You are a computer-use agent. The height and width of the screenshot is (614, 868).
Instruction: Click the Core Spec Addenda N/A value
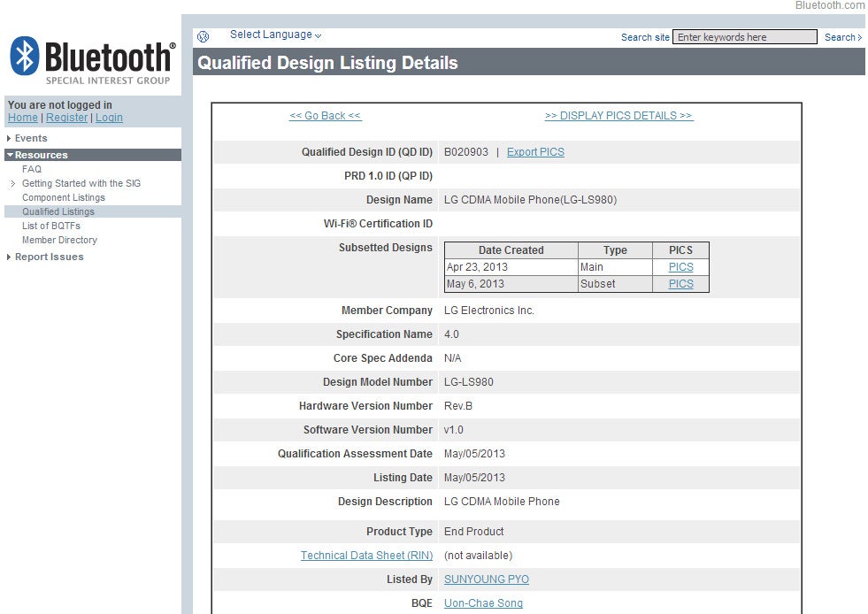click(452, 358)
